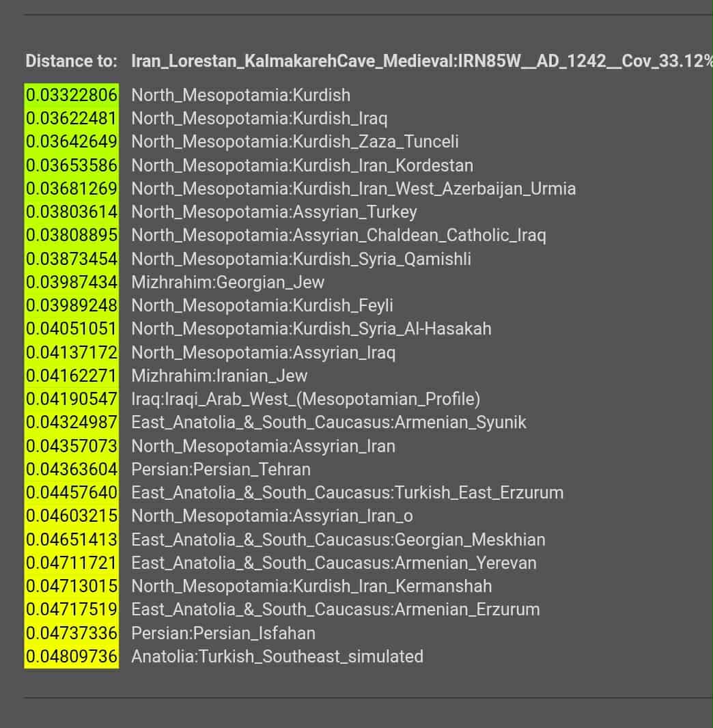Select Kurdish_Feyli population
Image resolution: width=713 pixels, height=728 pixels.
262,305
